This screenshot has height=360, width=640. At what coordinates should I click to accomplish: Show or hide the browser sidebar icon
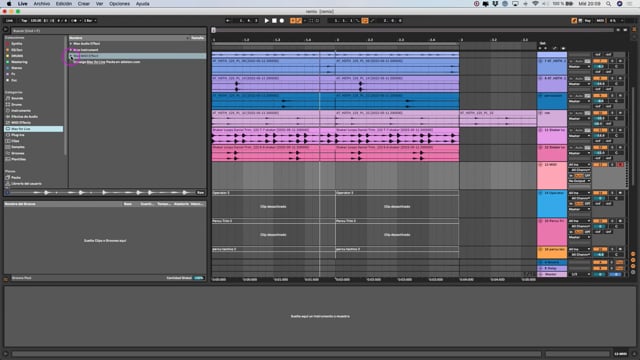pos(6,29)
